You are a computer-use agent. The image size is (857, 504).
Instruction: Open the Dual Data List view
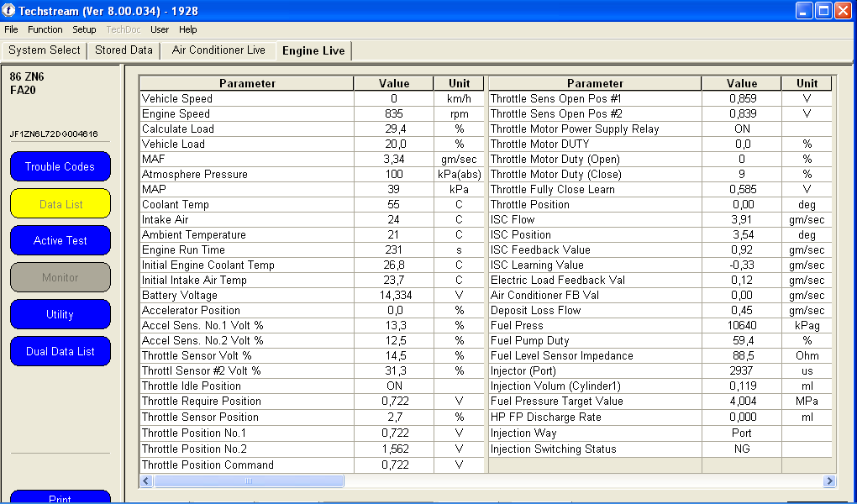tap(60, 351)
